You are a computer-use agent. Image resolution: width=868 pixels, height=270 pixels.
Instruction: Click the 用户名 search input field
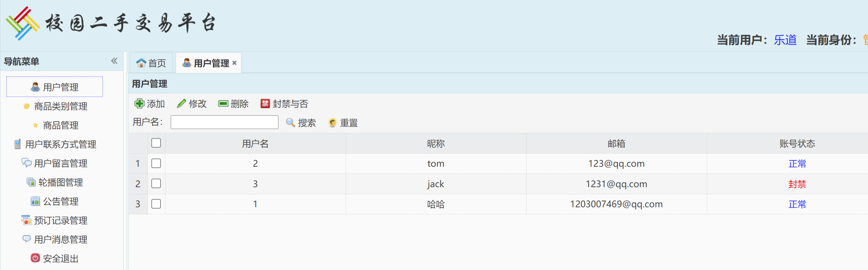225,122
